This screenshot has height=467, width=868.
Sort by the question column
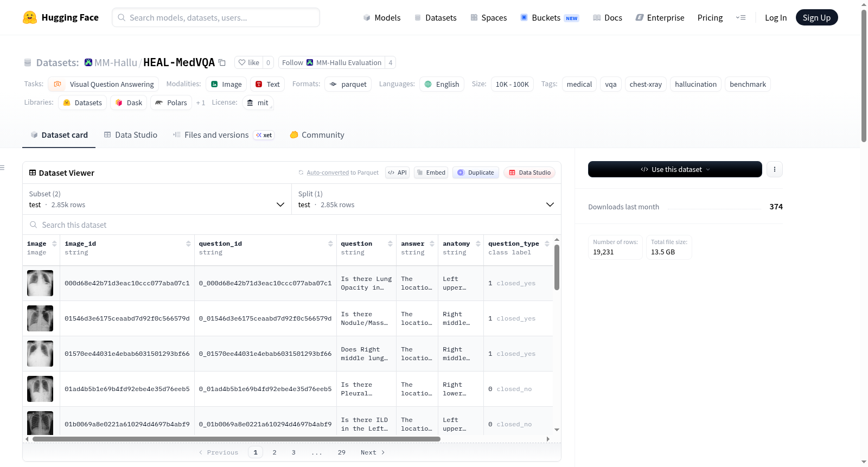(390, 244)
